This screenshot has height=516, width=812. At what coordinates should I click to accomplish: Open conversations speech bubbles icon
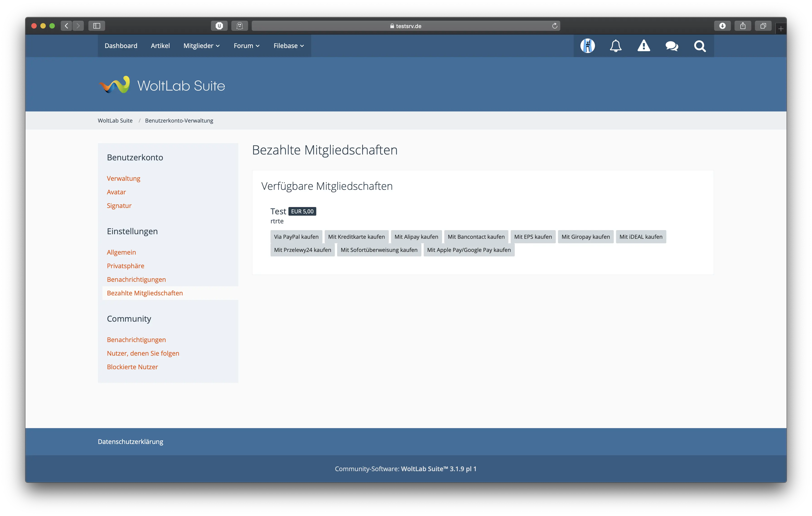point(672,46)
